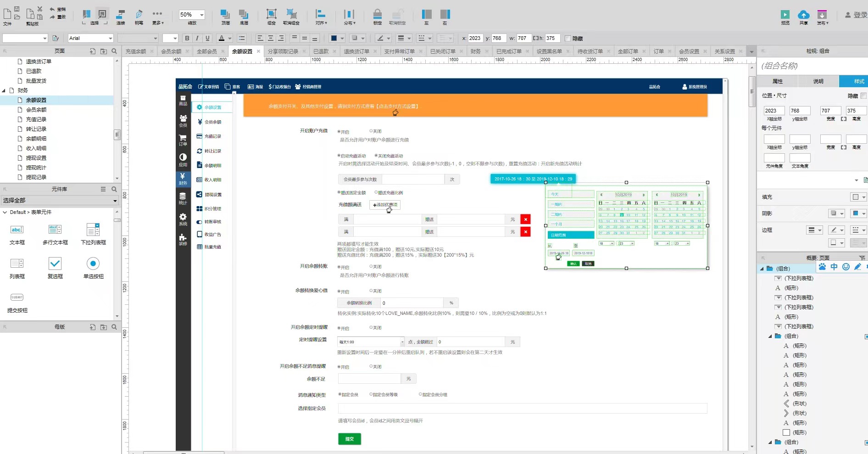This screenshot has width=868, height=454.
Task: Add a folder in the Pages panel
Action: click(x=103, y=51)
